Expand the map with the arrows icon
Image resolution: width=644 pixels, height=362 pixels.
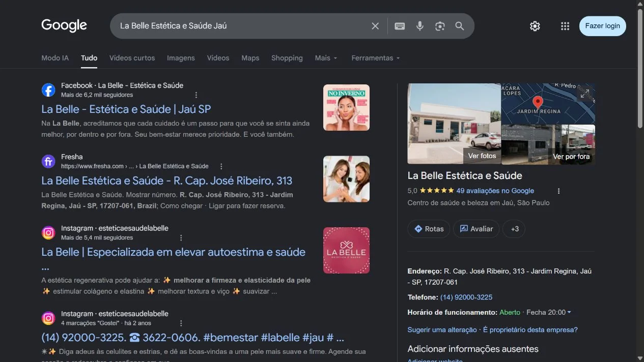[x=585, y=94]
